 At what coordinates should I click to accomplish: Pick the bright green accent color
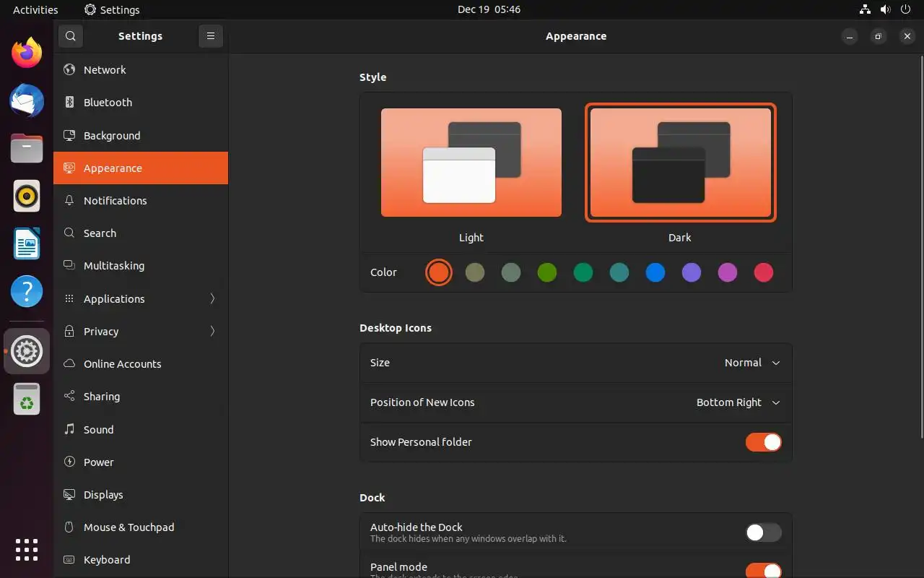pyautogui.click(x=547, y=272)
